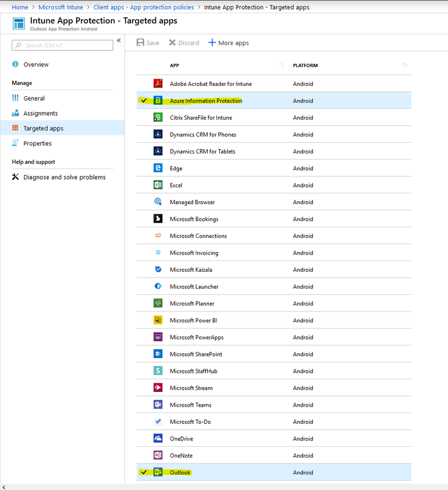This screenshot has height=490, width=448.
Task: Click the Microsoft Kaizala icon
Action: (x=158, y=269)
